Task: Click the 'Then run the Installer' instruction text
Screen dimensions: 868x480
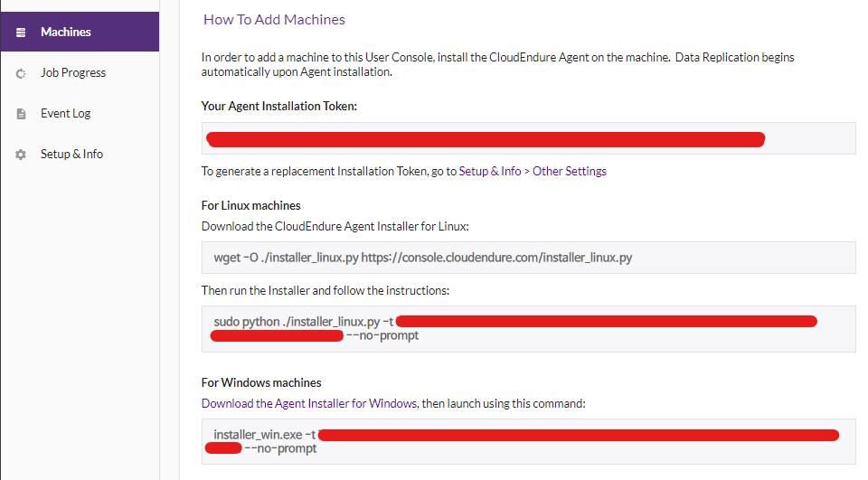Action: point(325,290)
